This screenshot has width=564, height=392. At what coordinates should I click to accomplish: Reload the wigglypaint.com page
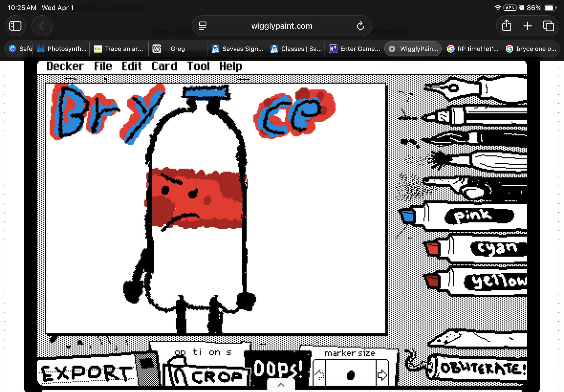360,26
